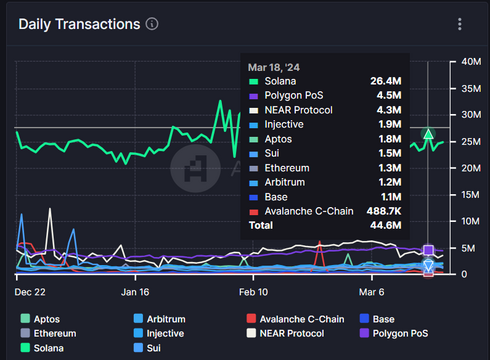The image size is (490, 360).
Task: Click the 25M y-axis label
Action: pyautogui.click(x=471, y=142)
